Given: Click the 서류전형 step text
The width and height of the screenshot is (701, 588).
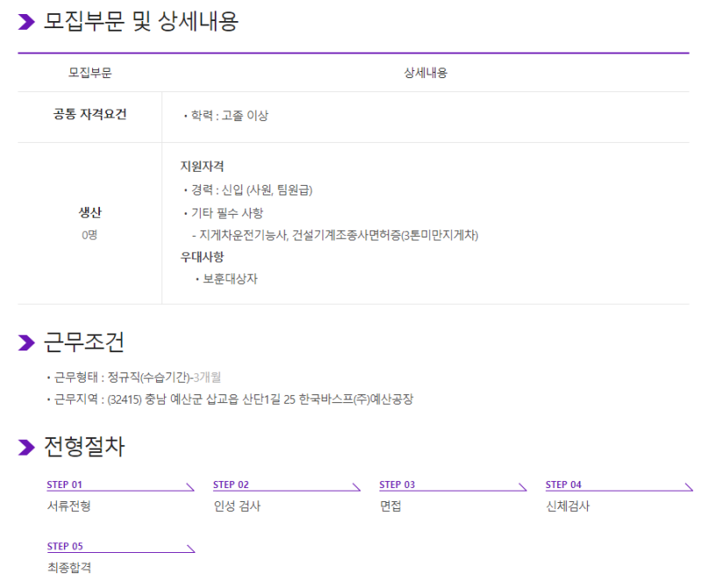Looking at the screenshot, I should click(68, 506).
